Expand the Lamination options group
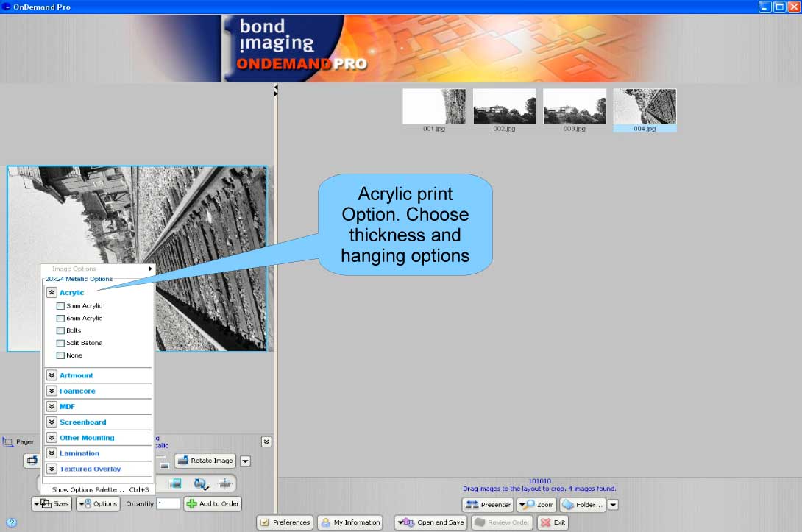Viewport: 802px width, 532px height. 52,453
